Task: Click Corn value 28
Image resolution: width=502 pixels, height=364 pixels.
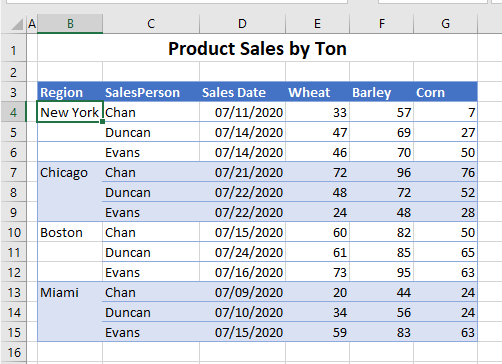Action: click(445, 212)
